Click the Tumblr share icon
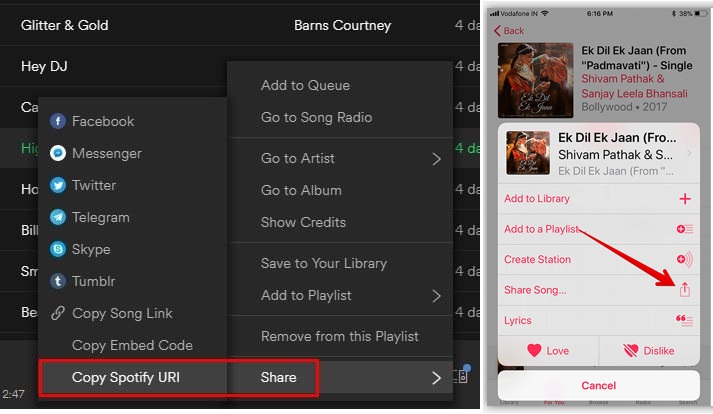 [58, 281]
